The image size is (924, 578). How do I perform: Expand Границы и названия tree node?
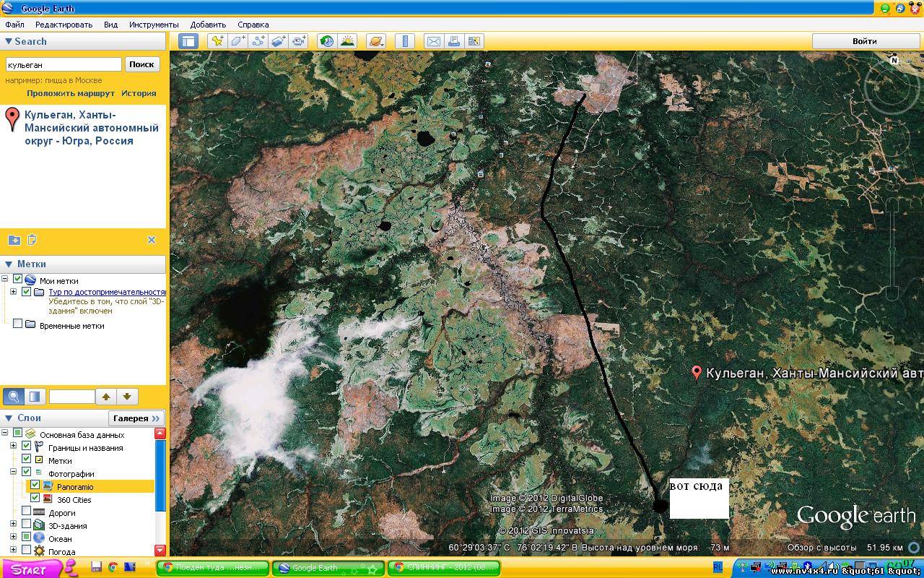point(14,447)
